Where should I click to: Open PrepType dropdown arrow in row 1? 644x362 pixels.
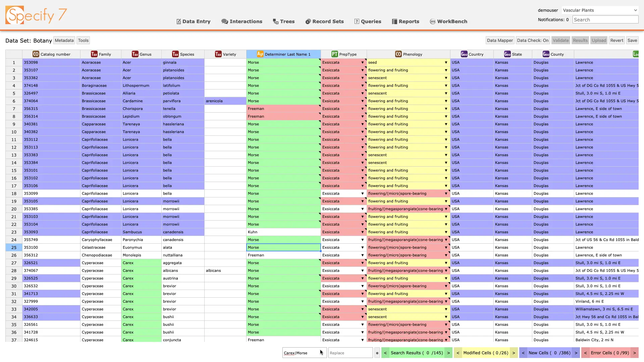pos(362,63)
